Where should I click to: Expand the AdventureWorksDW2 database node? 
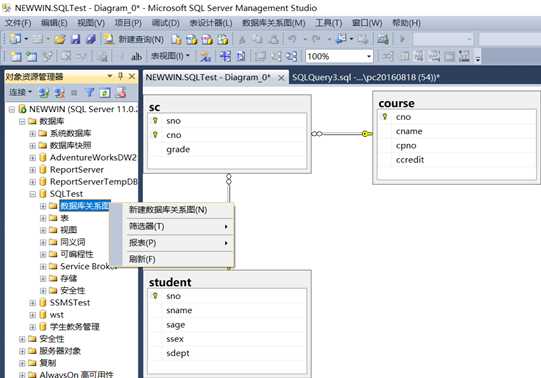(x=32, y=158)
